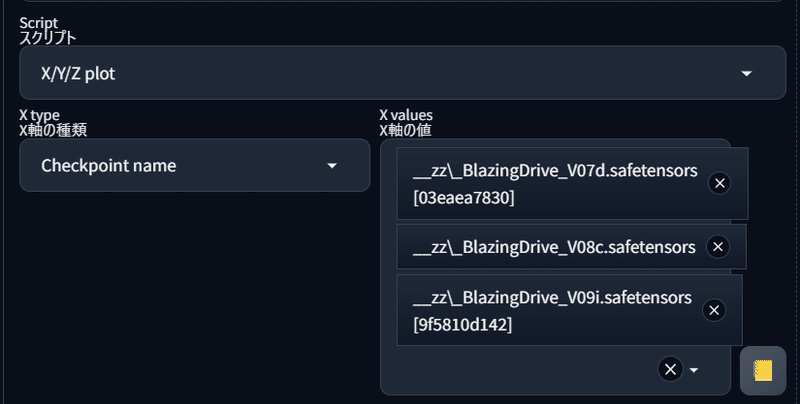Click the X values label
The image size is (800, 404).
405,115
